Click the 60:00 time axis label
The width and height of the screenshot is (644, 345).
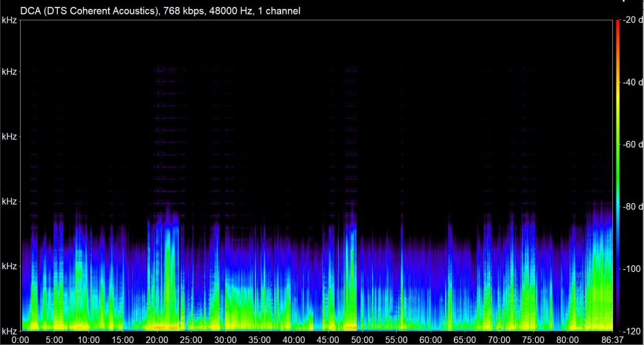(x=430, y=340)
